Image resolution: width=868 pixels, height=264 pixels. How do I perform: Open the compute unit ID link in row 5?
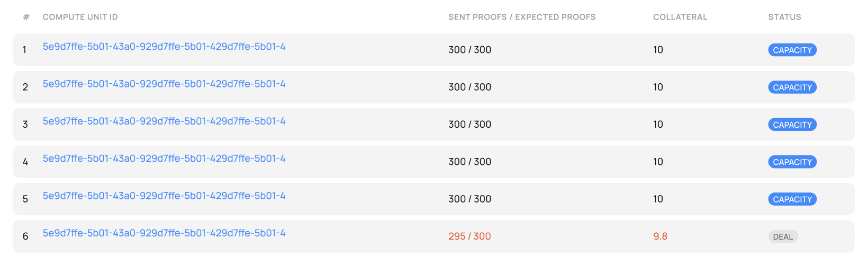point(164,196)
